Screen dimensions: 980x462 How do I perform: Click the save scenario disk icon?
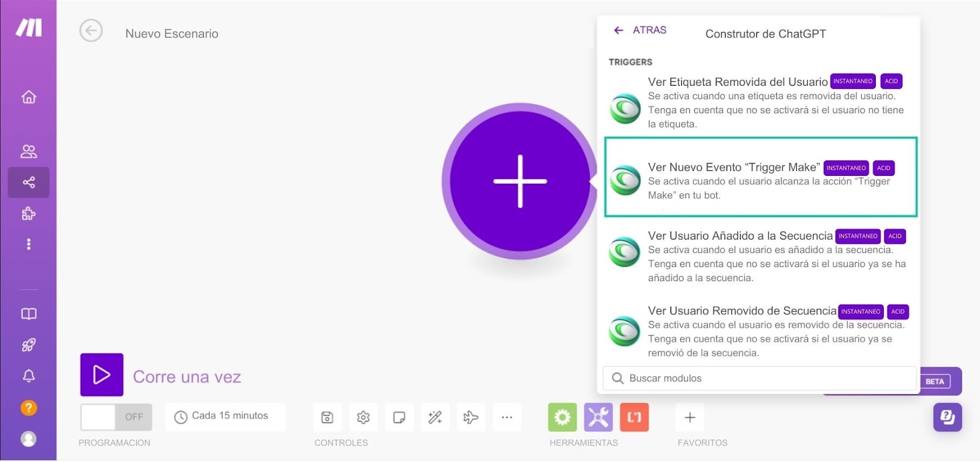tap(327, 417)
